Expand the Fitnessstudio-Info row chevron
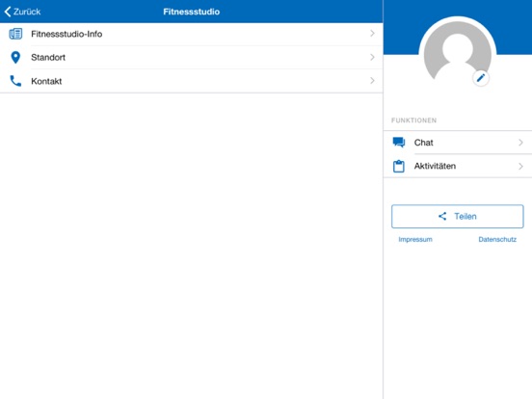Image resolution: width=532 pixels, height=399 pixels. (372, 33)
